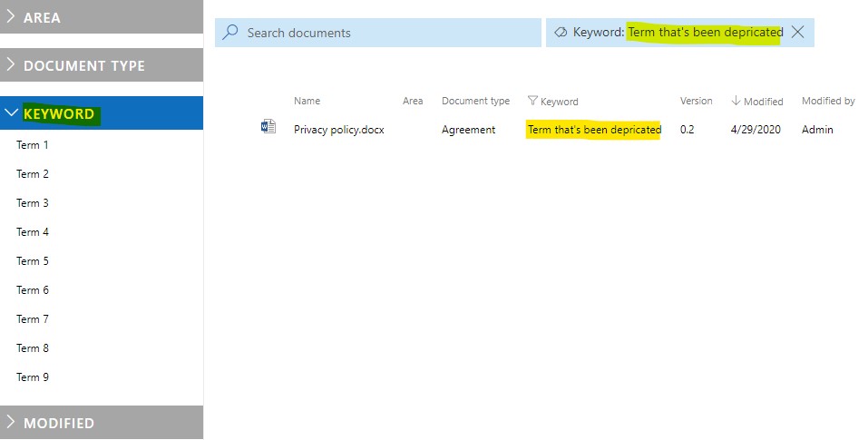This screenshot has width=868, height=440.
Task: Sort by the Area column header
Action: (x=413, y=101)
